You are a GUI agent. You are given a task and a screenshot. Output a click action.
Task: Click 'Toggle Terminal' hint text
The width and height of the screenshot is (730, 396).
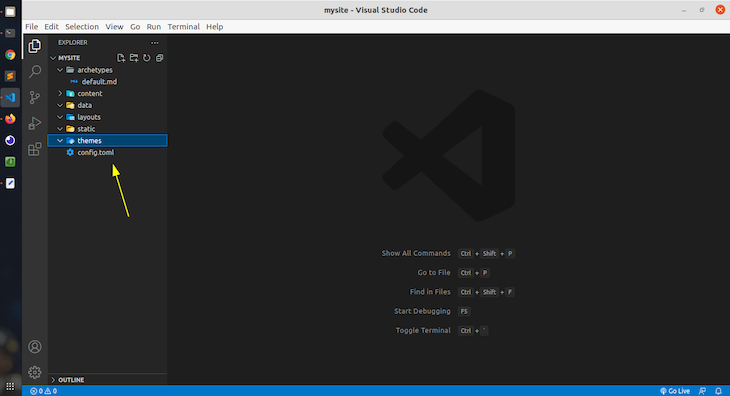click(x=423, y=330)
